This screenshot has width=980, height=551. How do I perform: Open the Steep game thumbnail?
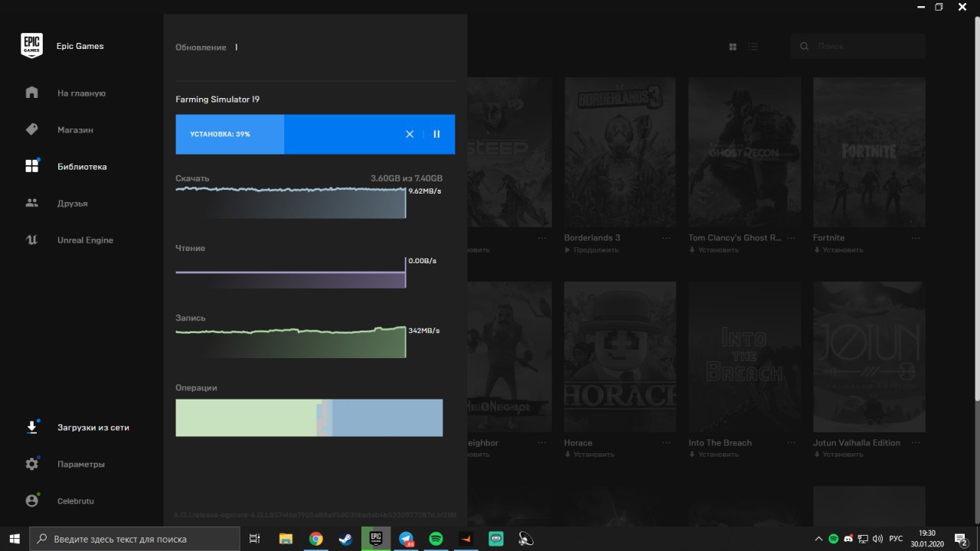tap(509, 152)
